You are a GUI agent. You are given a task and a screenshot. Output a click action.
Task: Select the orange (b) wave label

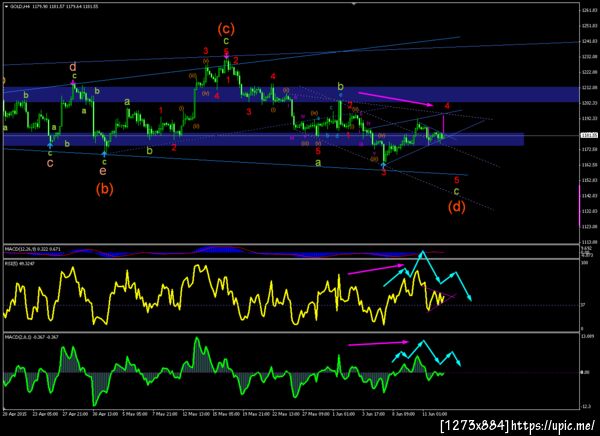(104, 189)
